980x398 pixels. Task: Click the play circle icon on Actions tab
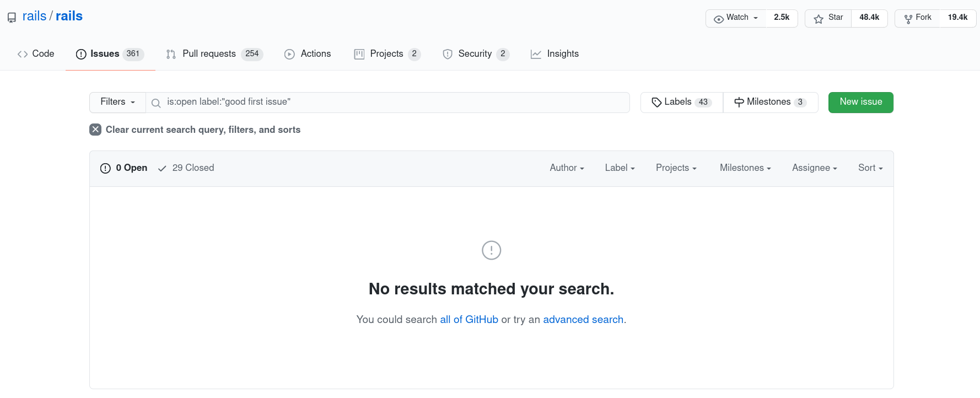[x=289, y=54]
